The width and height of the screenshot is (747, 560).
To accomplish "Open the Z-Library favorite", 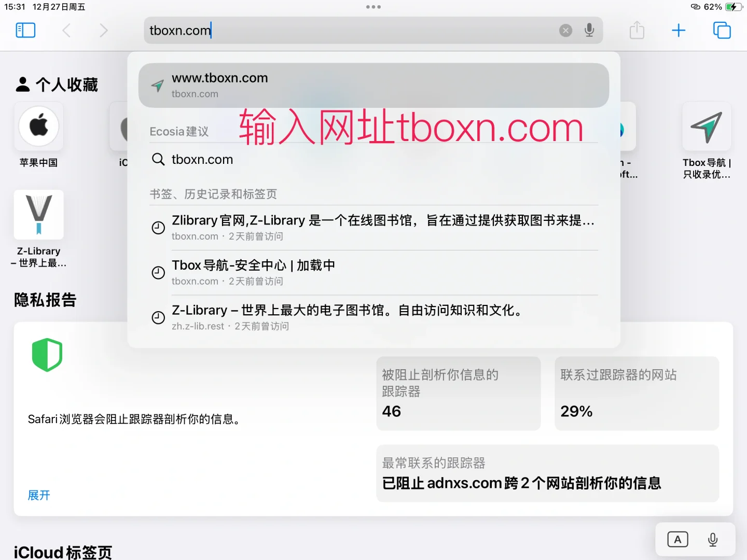I will pyautogui.click(x=39, y=229).
